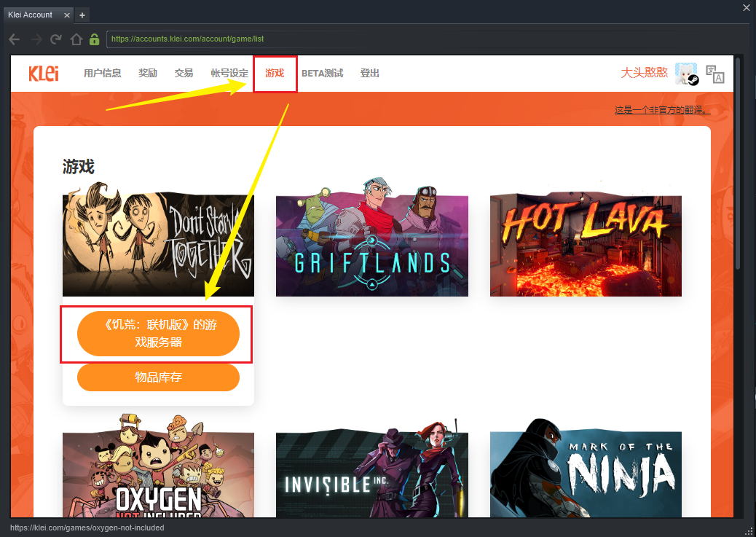This screenshot has width=756, height=537.
Task: Click the forward navigation arrow
Action: tap(36, 39)
